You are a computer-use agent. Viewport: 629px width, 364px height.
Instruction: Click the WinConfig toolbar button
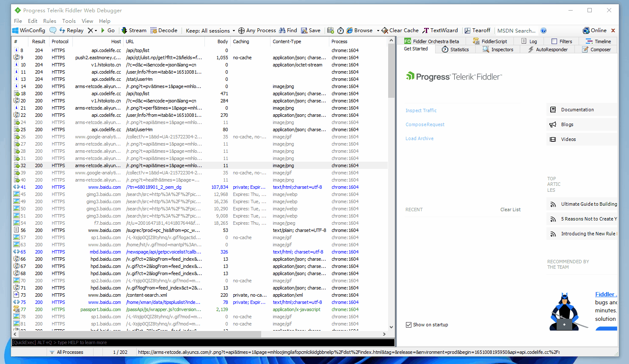coord(28,30)
